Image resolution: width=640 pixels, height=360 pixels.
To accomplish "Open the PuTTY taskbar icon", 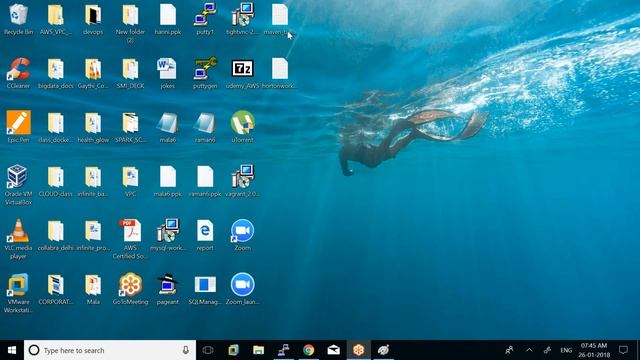I will point(283,350).
